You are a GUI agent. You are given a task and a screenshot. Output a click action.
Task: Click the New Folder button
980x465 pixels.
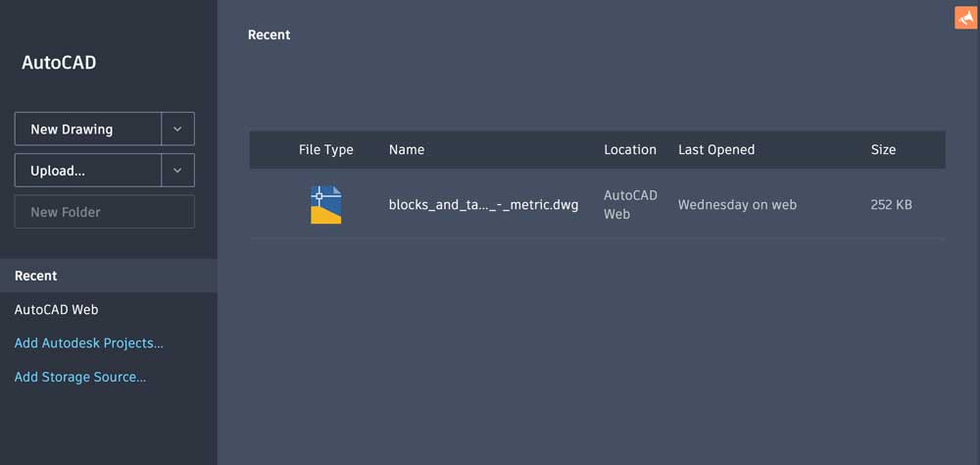(104, 212)
